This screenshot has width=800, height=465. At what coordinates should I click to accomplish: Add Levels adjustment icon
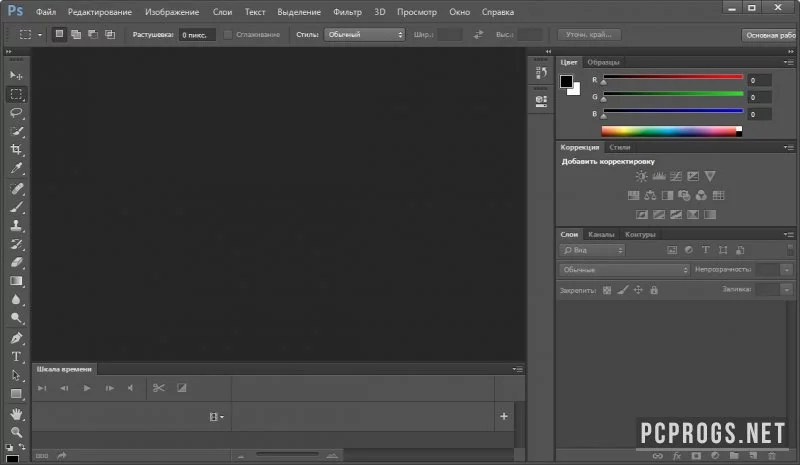[659, 176]
